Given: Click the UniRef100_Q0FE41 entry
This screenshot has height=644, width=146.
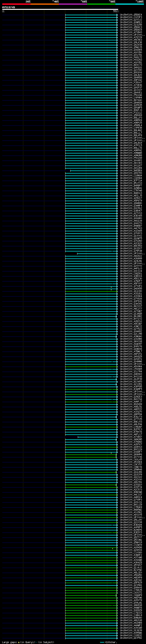Looking at the screenshot, I should [131, 301].
